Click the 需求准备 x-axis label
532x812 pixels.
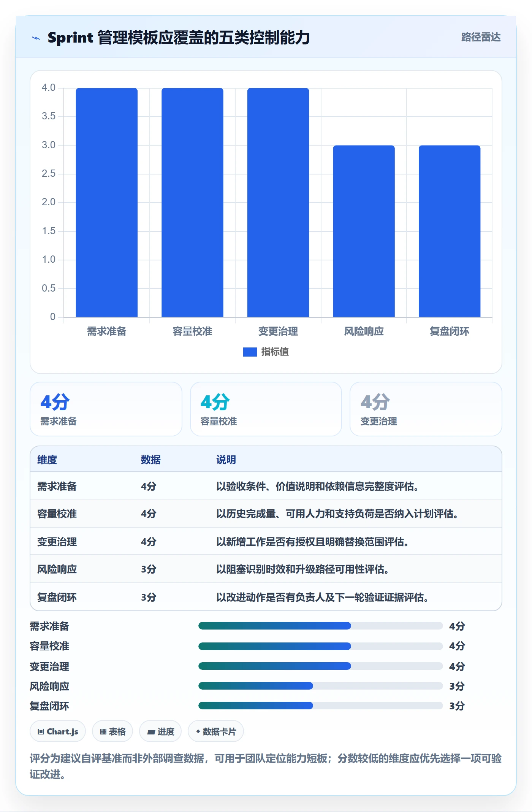coord(107,331)
